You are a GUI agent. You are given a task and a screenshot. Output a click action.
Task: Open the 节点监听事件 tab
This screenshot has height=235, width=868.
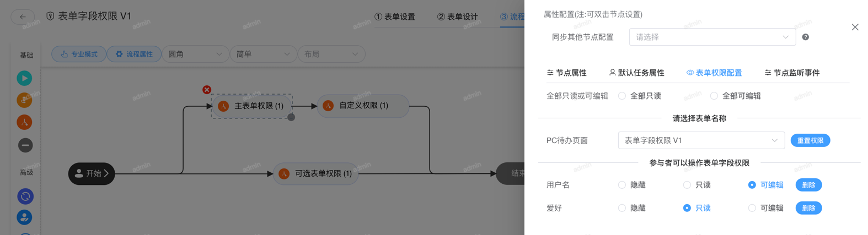[792, 73]
